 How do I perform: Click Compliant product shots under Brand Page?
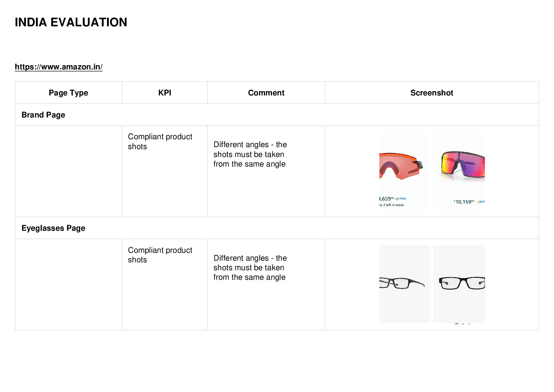[x=160, y=142]
